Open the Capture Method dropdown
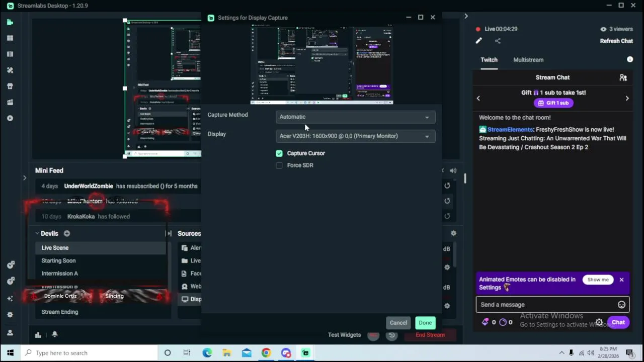Viewport: 644px width, 362px height. pyautogui.click(x=355, y=117)
